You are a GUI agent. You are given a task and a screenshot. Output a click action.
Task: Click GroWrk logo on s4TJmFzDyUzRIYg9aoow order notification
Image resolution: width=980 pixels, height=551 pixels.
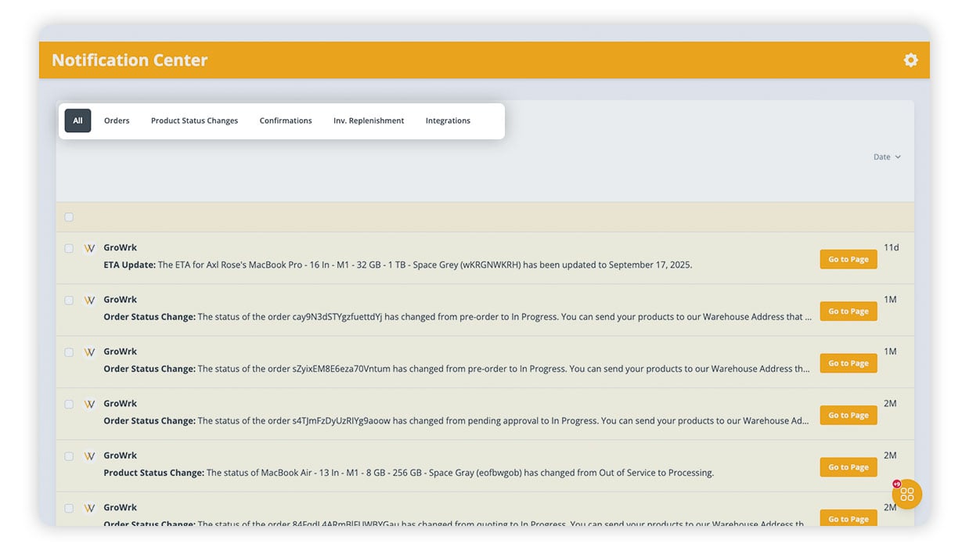tap(89, 404)
